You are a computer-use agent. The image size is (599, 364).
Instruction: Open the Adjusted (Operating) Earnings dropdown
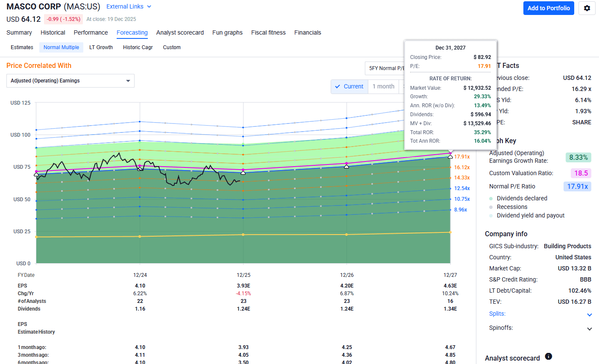pyautogui.click(x=70, y=81)
